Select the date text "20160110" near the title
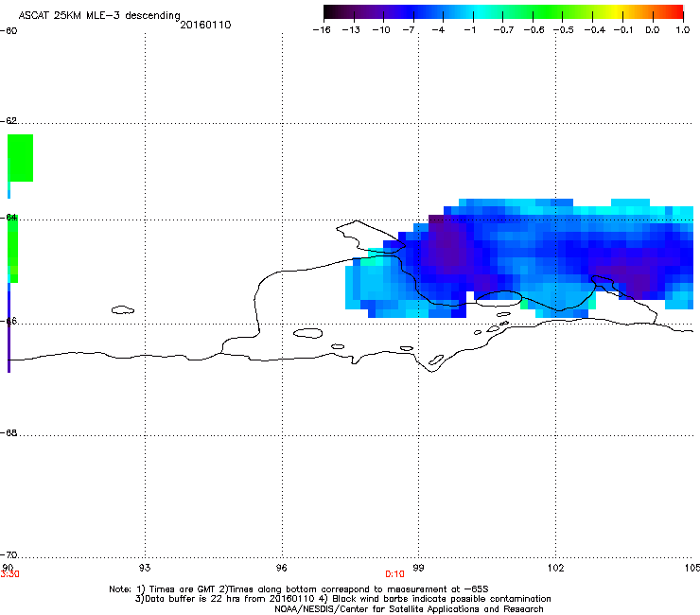 (205, 25)
